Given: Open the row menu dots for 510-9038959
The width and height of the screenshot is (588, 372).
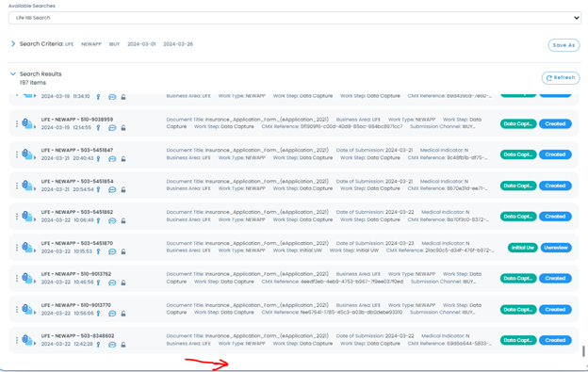Looking at the screenshot, I should tap(17, 123).
